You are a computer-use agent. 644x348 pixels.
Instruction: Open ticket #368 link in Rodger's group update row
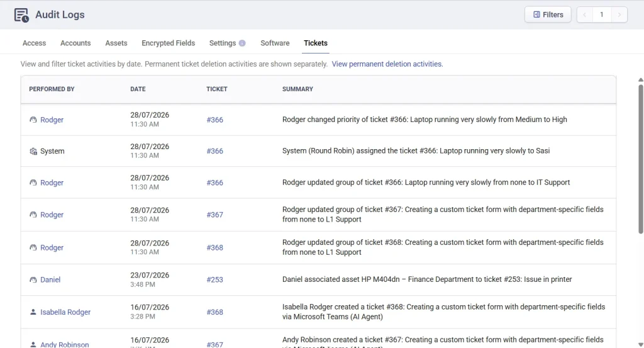coord(215,248)
